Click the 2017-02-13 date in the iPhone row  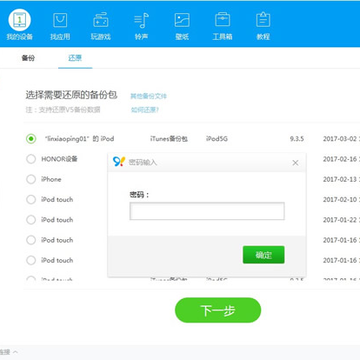(341, 179)
